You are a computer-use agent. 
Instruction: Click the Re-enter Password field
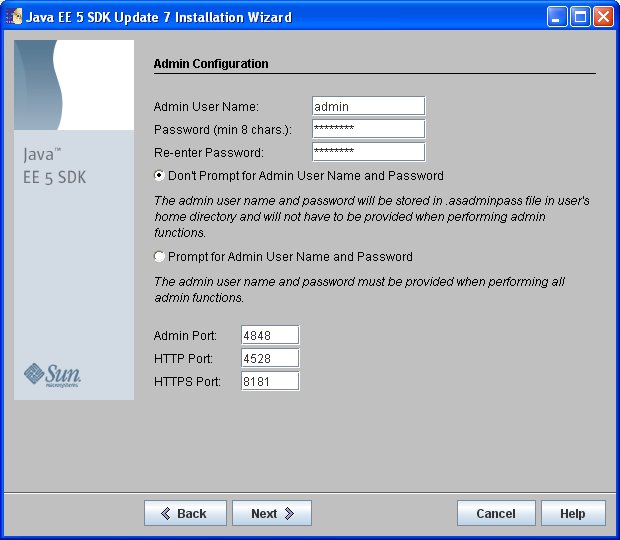pos(369,152)
